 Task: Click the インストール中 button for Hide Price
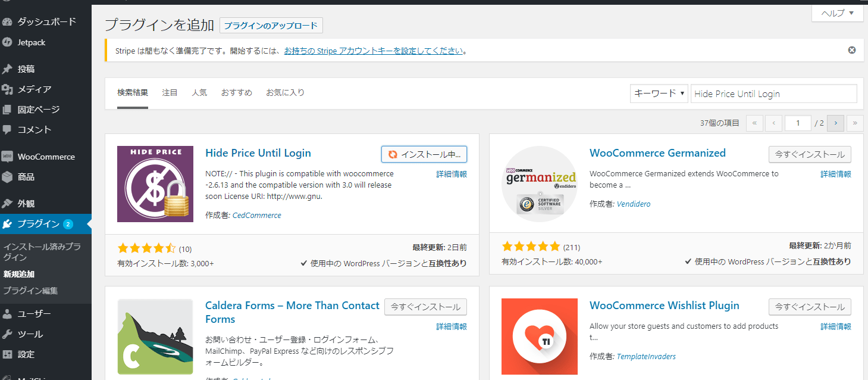pyautogui.click(x=424, y=154)
